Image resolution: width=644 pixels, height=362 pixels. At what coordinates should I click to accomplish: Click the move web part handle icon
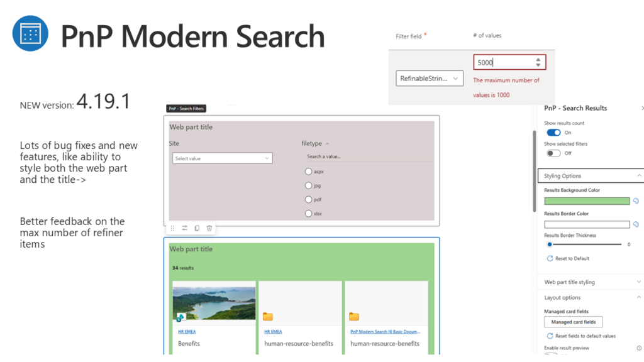172,228
